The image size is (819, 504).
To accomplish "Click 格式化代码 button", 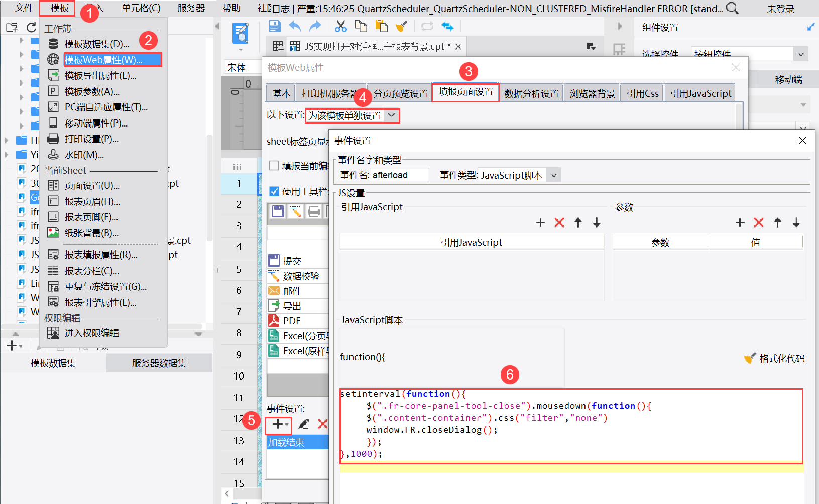I will (x=774, y=358).
